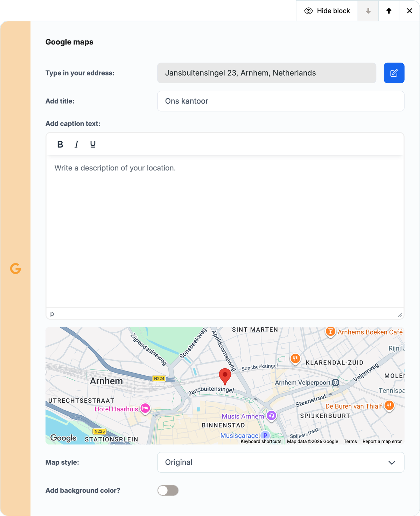This screenshot has height=516, width=420.
Task: Move block down with the down arrow
Action: tap(368, 11)
